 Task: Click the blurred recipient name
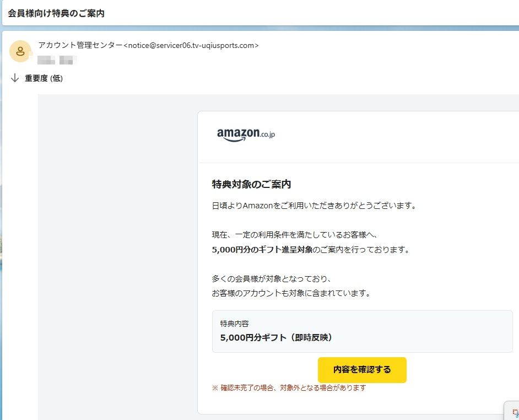(56, 60)
